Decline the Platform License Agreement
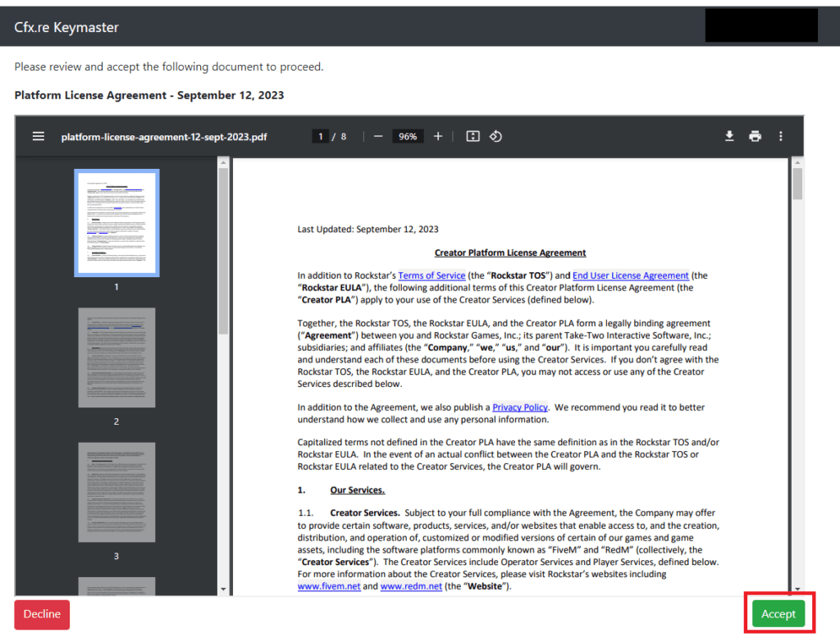The image size is (840, 642). coord(42,614)
